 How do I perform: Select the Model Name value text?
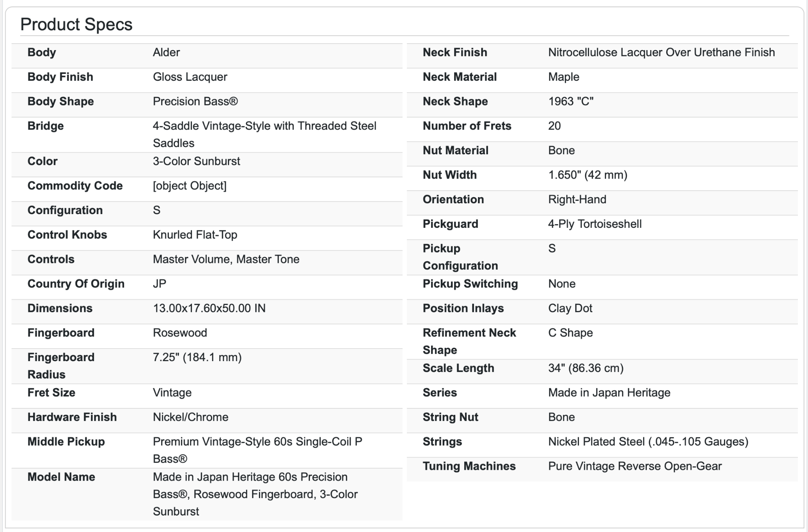point(255,494)
